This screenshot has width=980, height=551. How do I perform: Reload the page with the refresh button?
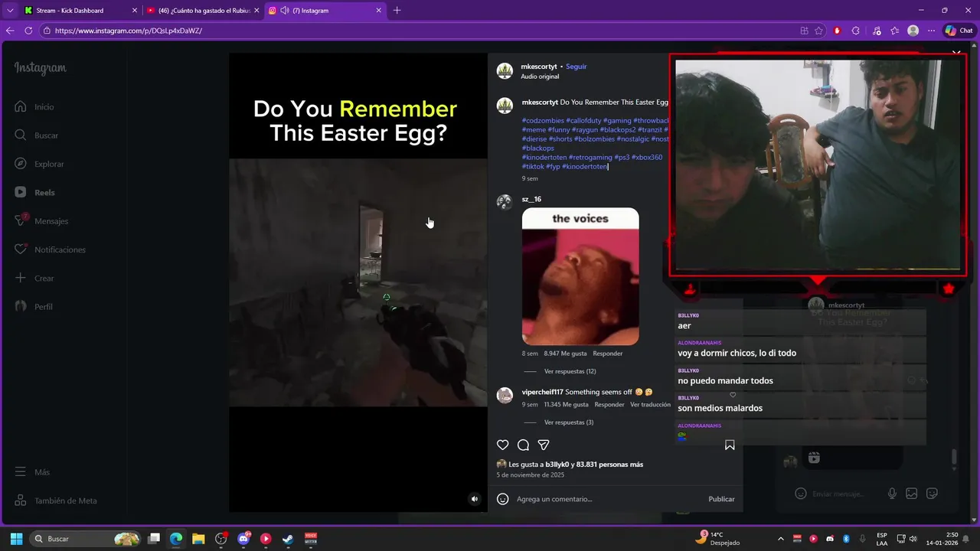[28, 31]
